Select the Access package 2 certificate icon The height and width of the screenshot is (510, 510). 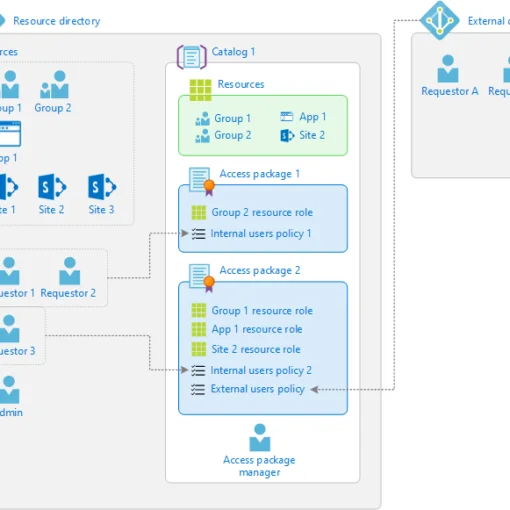(x=202, y=278)
